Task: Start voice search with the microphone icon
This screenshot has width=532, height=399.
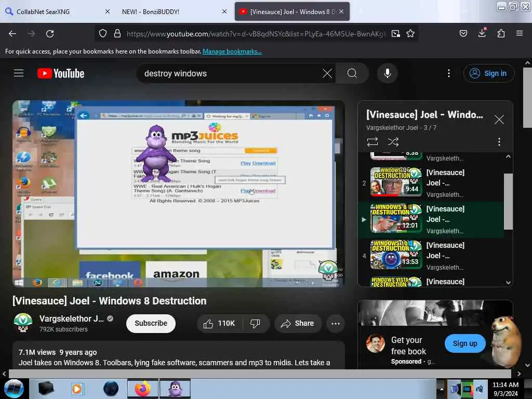Action: (x=387, y=73)
